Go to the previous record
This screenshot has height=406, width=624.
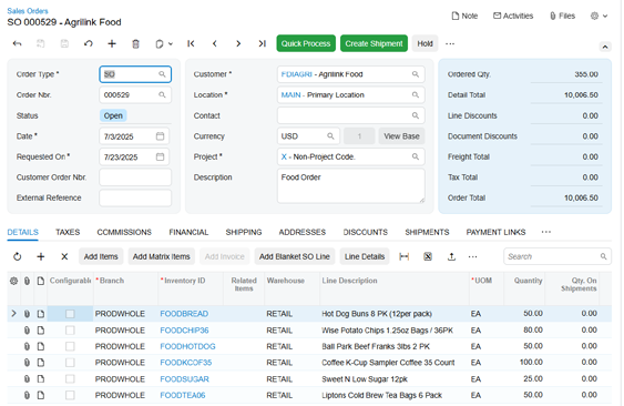[214, 44]
